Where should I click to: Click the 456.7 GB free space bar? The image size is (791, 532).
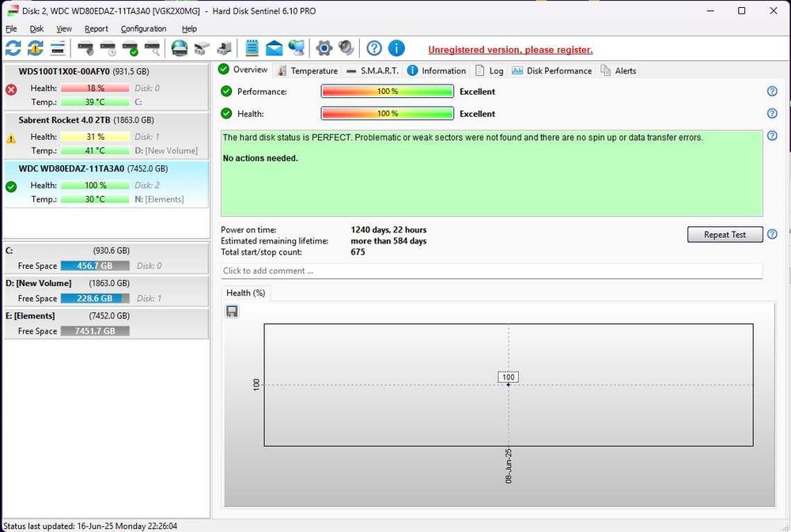tap(95, 266)
